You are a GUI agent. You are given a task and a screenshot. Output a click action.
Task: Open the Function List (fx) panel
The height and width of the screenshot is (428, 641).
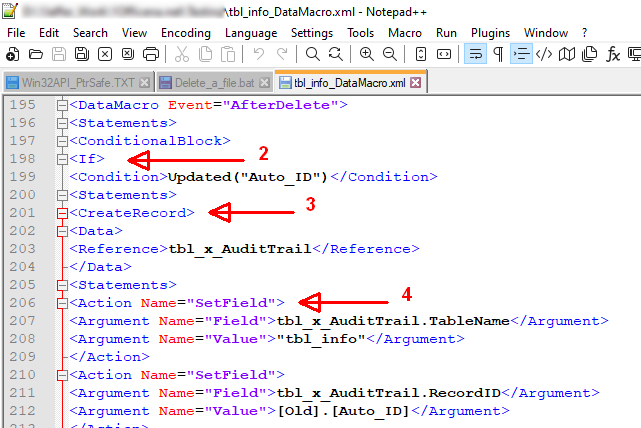point(613,54)
